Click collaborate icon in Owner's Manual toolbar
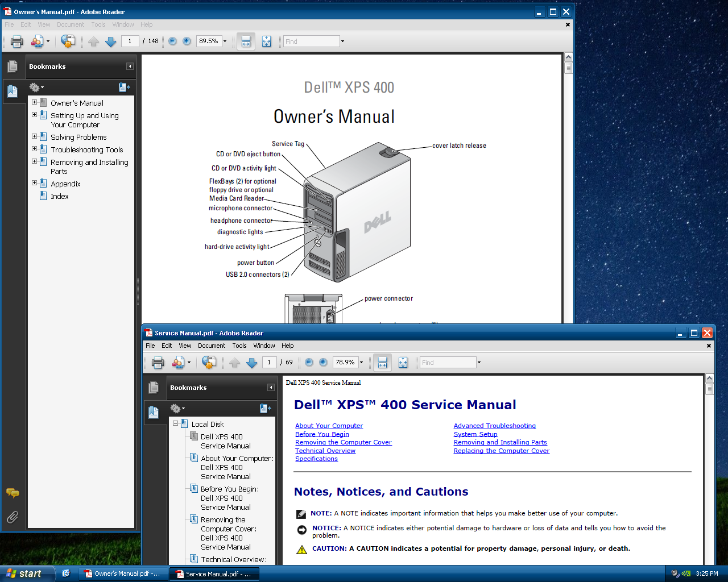The image size is (728, 582). [38, 41]
